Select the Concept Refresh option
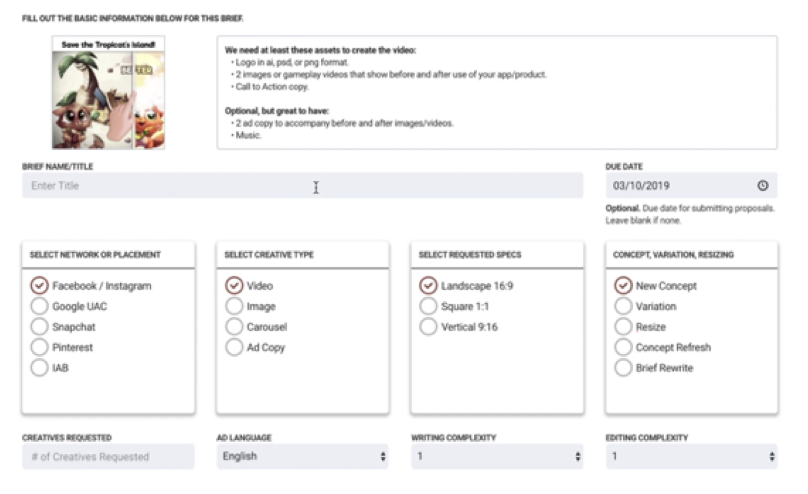 click(623, 347)
